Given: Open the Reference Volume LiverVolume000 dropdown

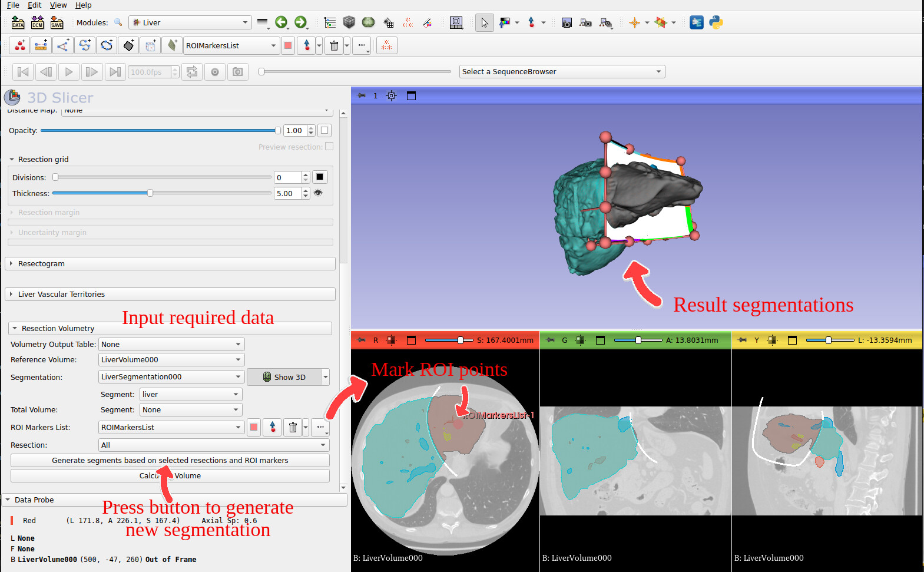Looking at the screenshot, I should click(x=171, y=359).
